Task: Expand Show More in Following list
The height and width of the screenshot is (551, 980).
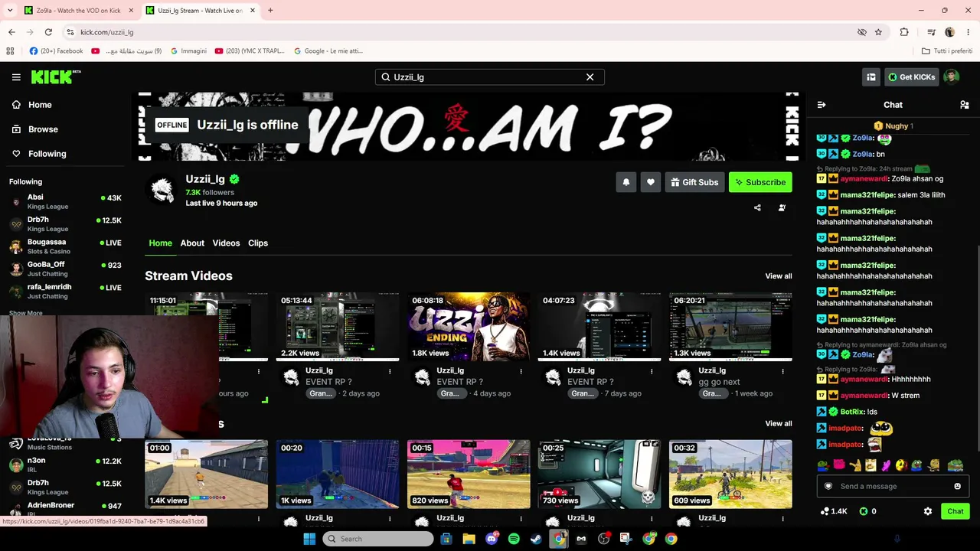Action: tap(26, 313)
